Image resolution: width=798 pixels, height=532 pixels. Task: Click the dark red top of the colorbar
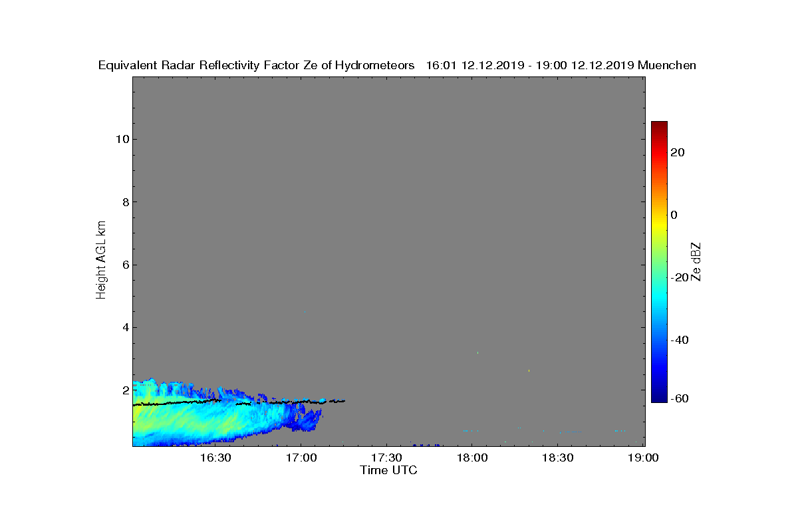coord(659,125)
